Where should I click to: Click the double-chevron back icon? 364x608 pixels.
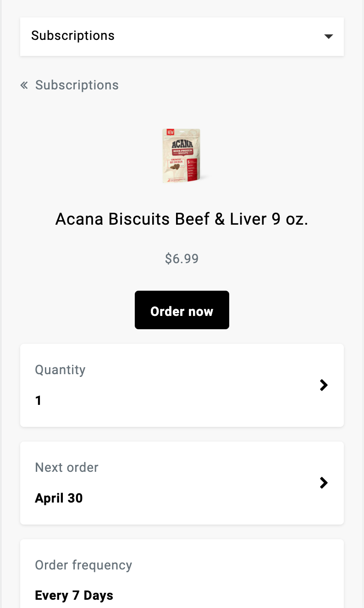24,85
